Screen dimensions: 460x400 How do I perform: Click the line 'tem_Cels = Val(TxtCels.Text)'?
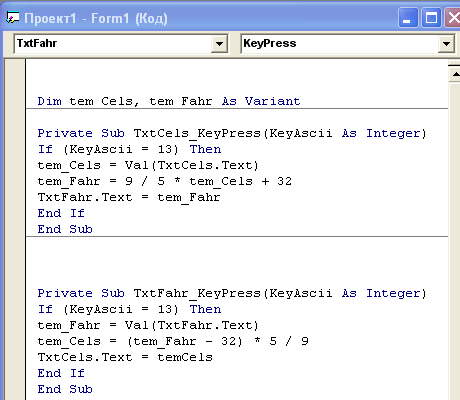pyautogui.click(x=148, y=165)
